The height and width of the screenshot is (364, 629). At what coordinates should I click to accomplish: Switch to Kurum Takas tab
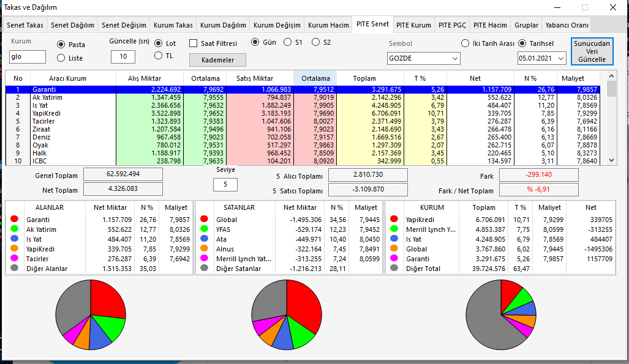pos(173,25)
